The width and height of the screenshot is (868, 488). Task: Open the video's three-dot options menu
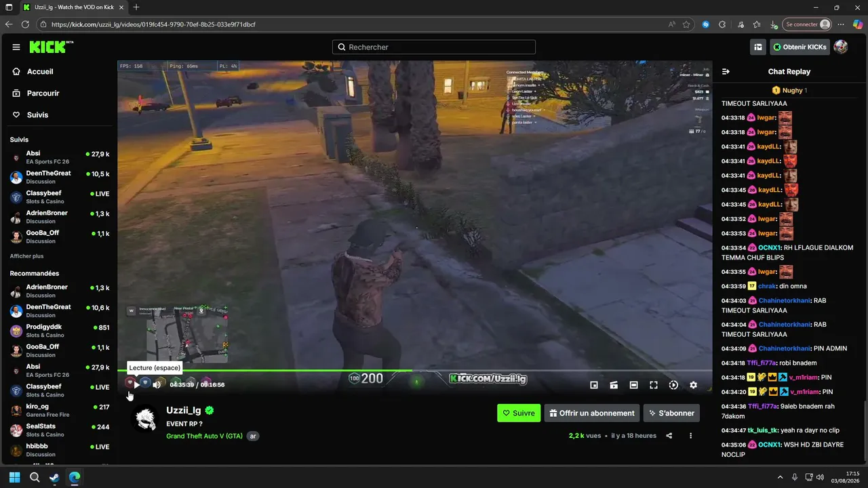[690, 436]
